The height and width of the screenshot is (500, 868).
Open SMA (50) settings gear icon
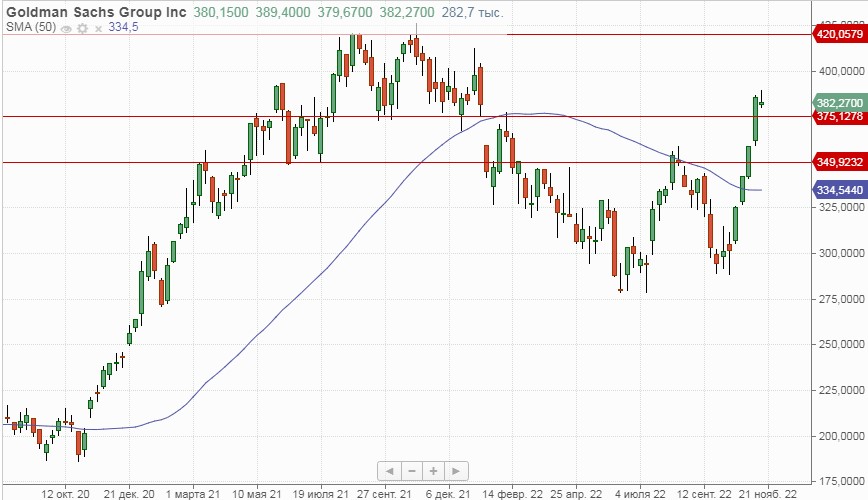click(x=80, y=29)
